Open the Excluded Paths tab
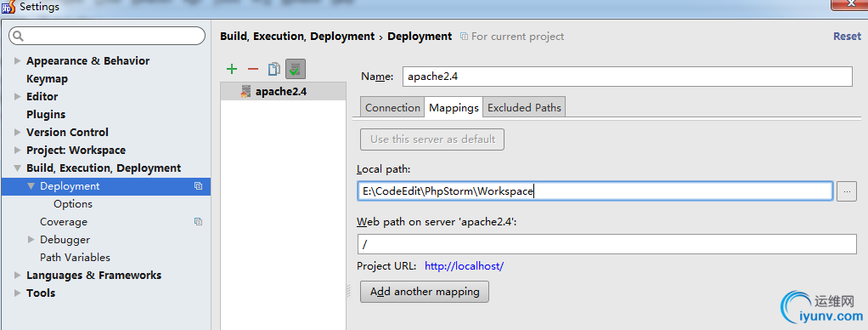 pos(524,108)
